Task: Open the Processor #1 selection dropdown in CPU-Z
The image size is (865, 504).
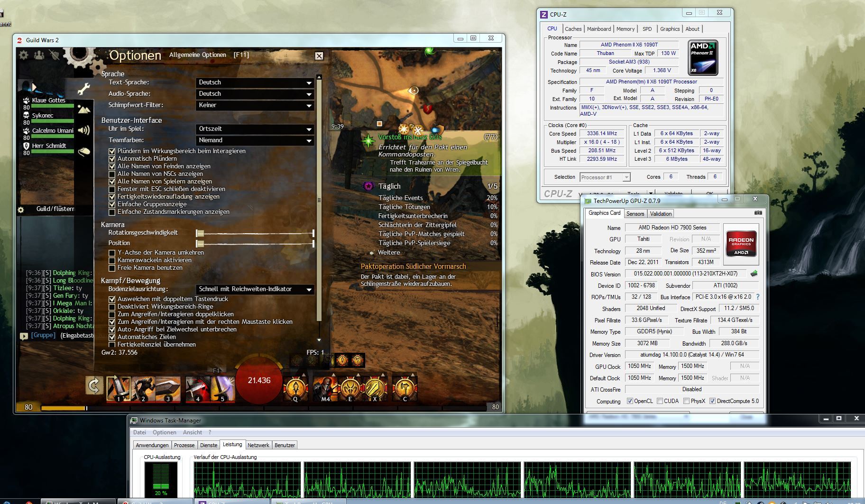Action: click(605, 177)
